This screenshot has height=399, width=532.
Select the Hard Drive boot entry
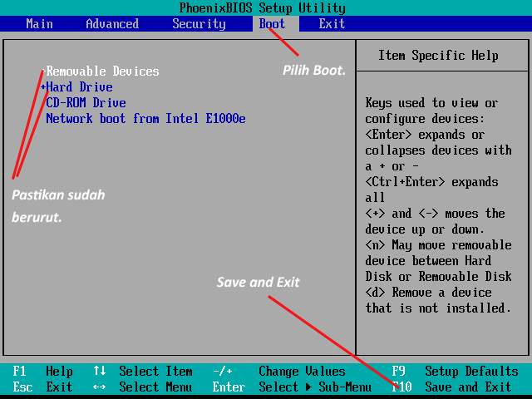79,87
